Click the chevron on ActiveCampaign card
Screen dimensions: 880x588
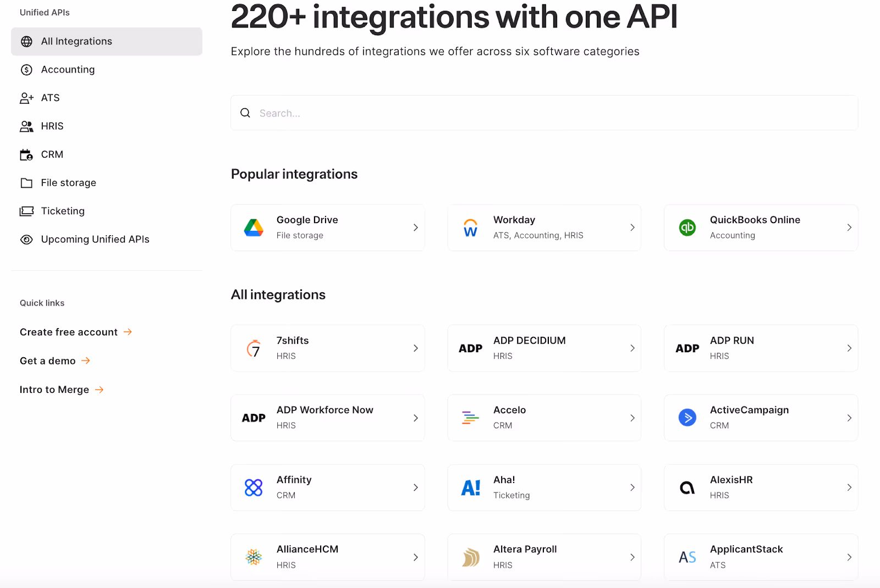[x=849, y=418]
